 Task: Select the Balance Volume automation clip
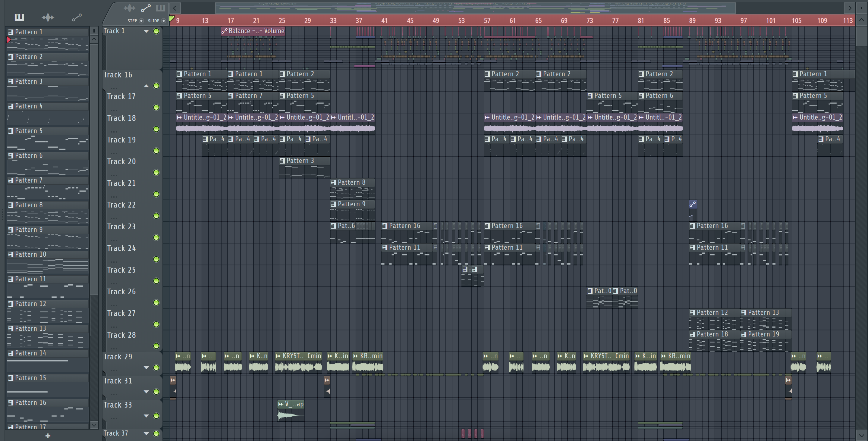coord(253,31)
